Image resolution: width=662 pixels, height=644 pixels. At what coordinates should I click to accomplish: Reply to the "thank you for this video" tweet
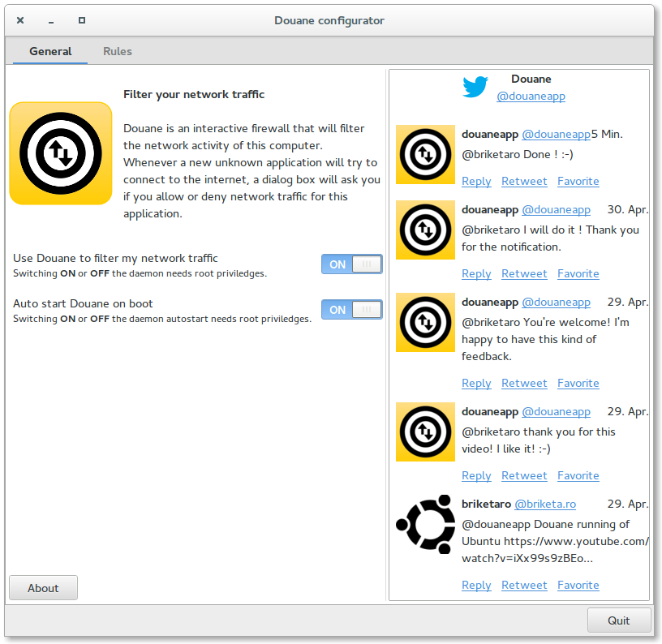pos(476,475)
